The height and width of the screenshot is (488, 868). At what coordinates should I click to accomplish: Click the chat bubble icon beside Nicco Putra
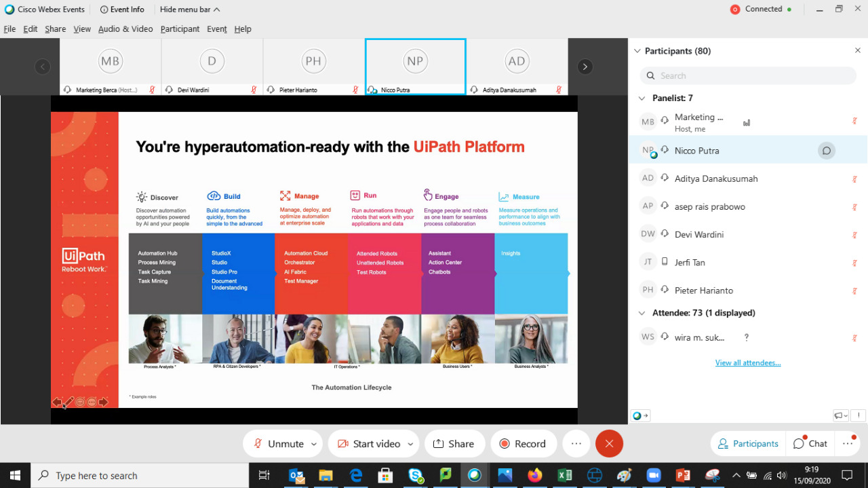[x=826, y=151]
